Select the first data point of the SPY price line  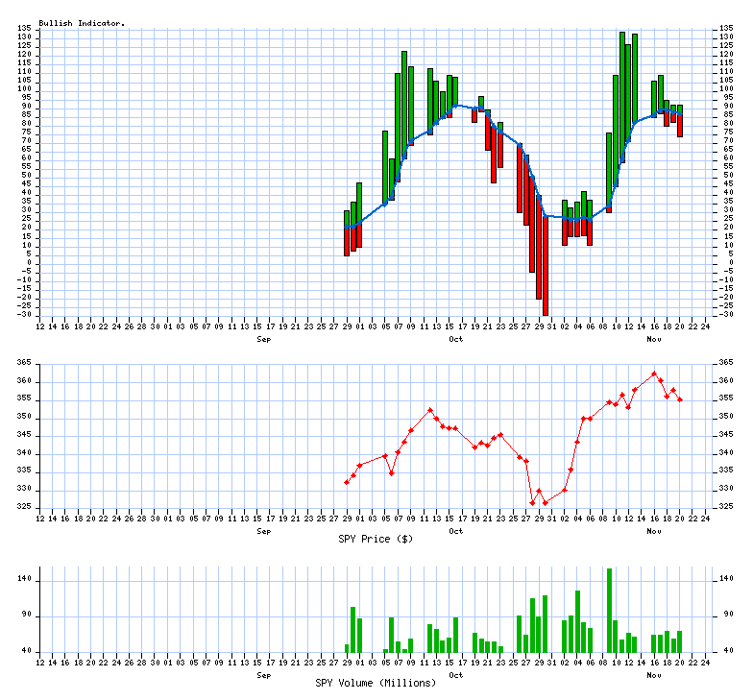pos(347,482)
